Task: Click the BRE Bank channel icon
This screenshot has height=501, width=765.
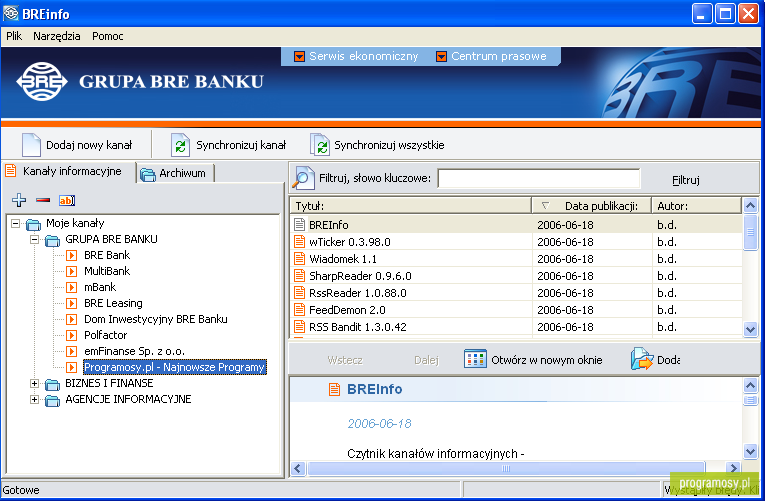Action: [x=72, y=255]
